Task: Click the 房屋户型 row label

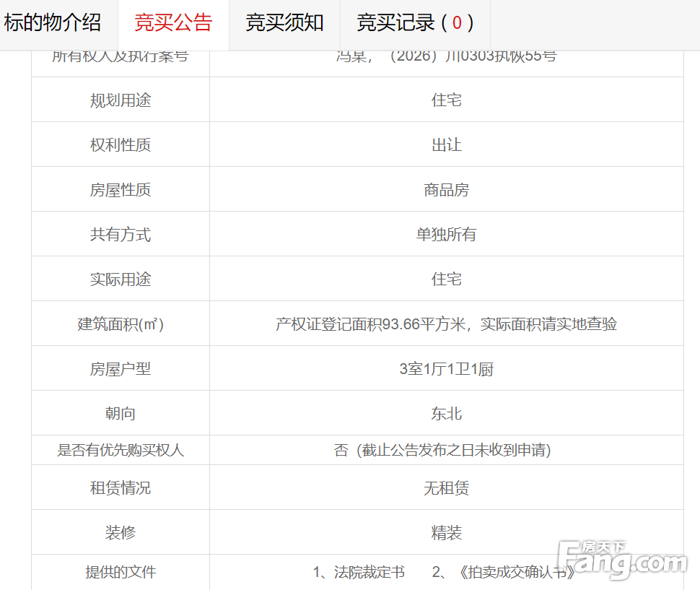Action: click(121, 369)
